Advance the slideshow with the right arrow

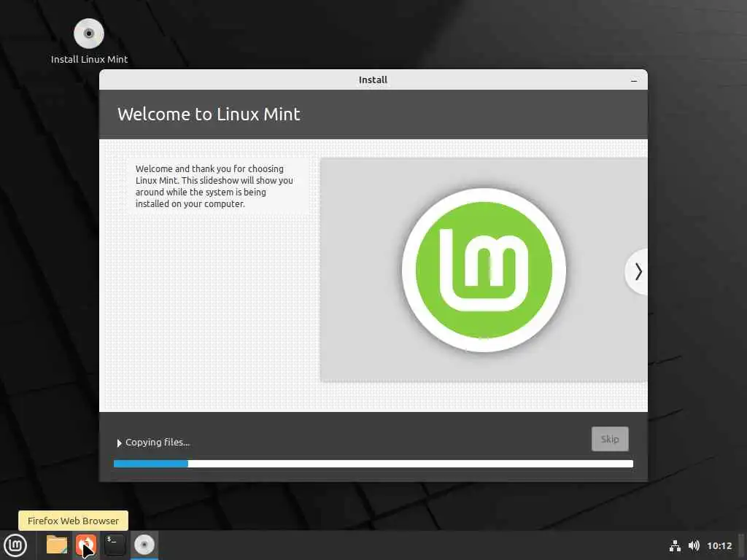coord(638,272)
